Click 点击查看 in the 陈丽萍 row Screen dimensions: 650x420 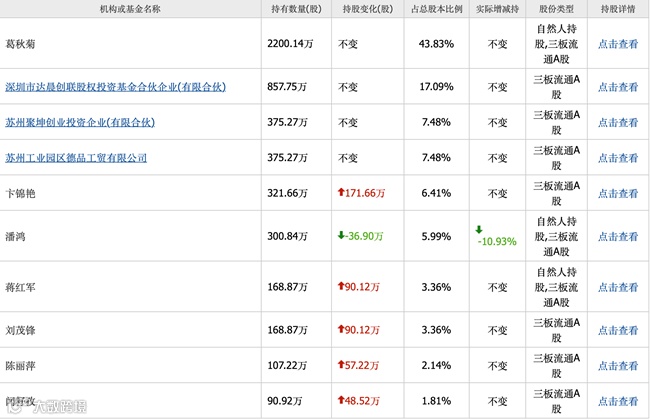[618, 366]
